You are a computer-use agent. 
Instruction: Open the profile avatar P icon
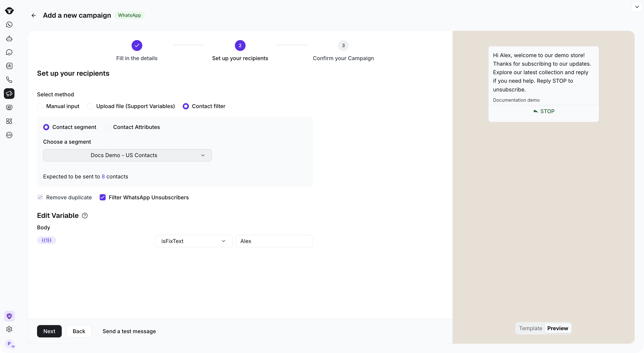[9, 344]
